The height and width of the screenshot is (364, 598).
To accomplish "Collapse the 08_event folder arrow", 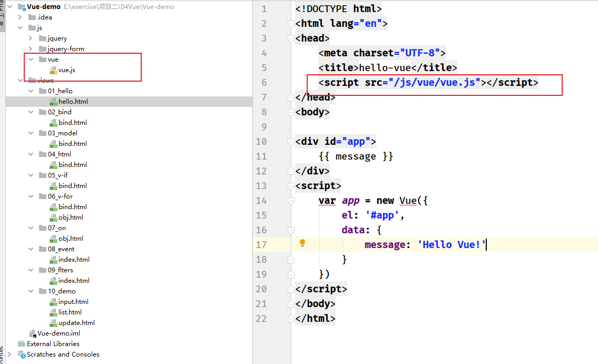I will click(31, 249).
